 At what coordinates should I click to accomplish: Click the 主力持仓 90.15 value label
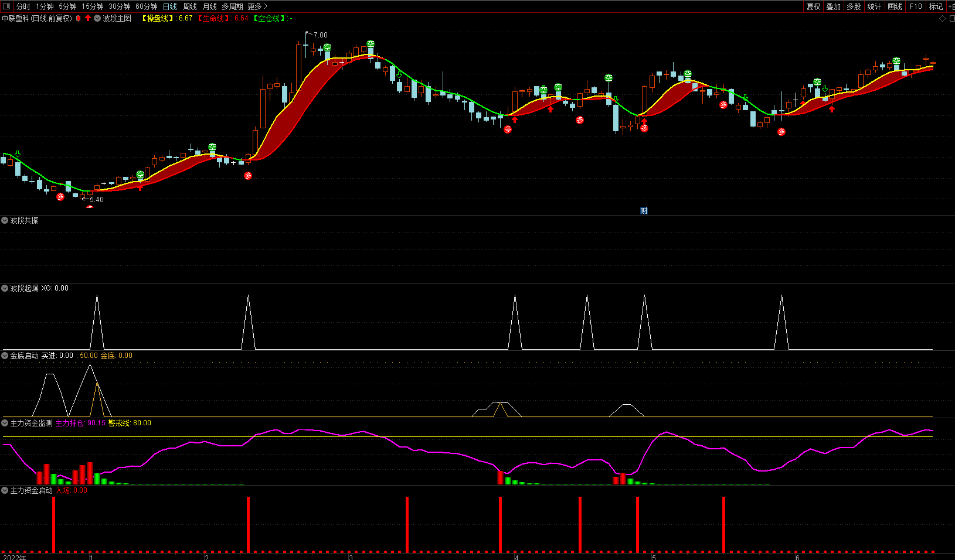tap(80, 423)
